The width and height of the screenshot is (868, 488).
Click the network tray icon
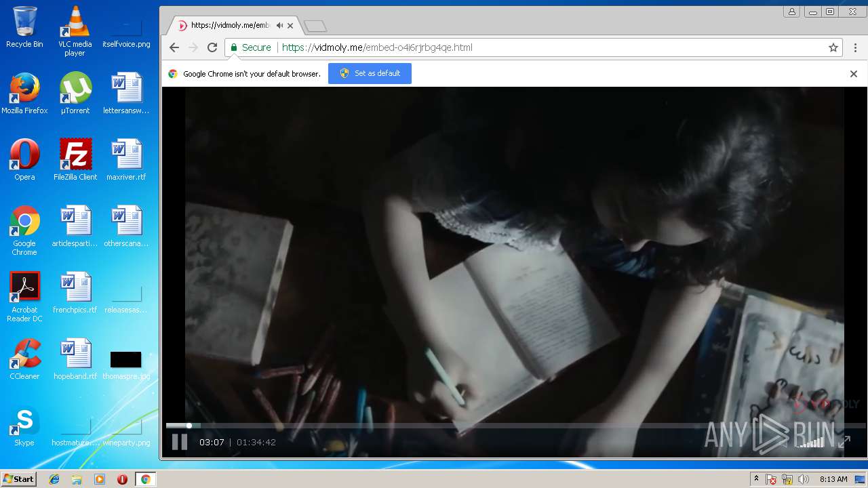[787, 479]
